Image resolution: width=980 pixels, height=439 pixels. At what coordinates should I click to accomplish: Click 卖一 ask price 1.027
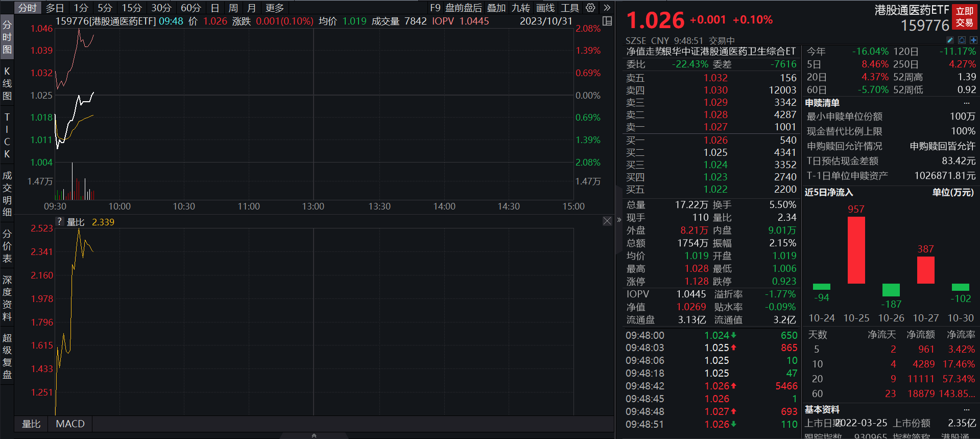pyautogui.click(x=715, y=127)
